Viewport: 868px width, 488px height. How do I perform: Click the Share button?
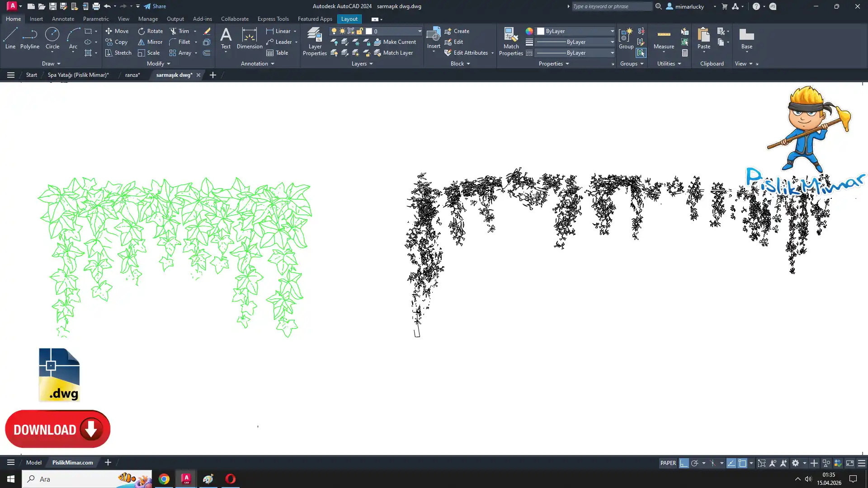tap(155, 6)
